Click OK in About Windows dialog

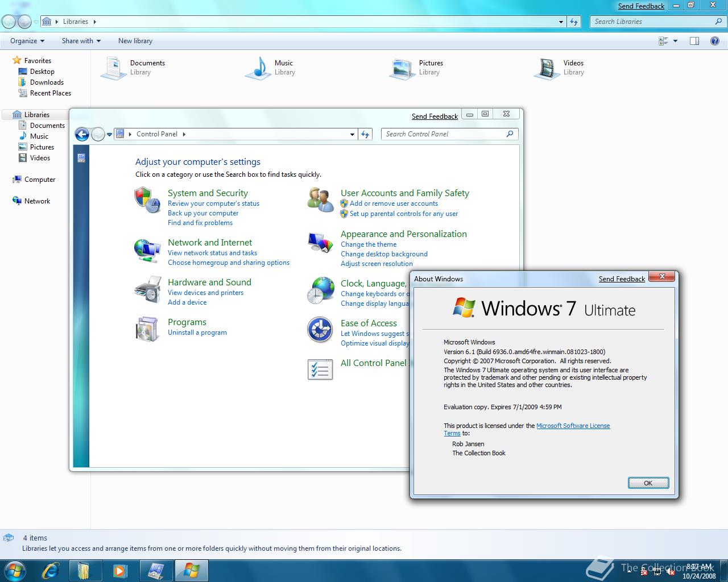648,483
